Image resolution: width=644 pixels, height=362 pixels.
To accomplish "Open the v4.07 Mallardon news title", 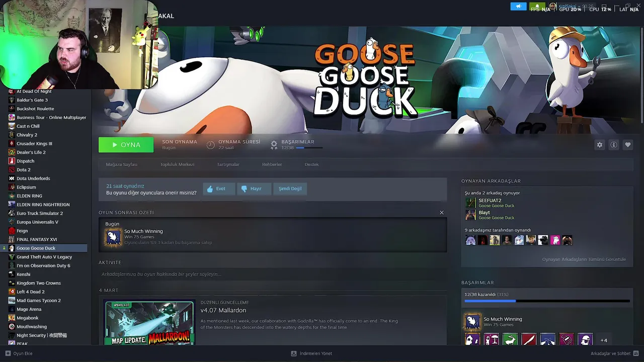I will click(x=223, y=310).
